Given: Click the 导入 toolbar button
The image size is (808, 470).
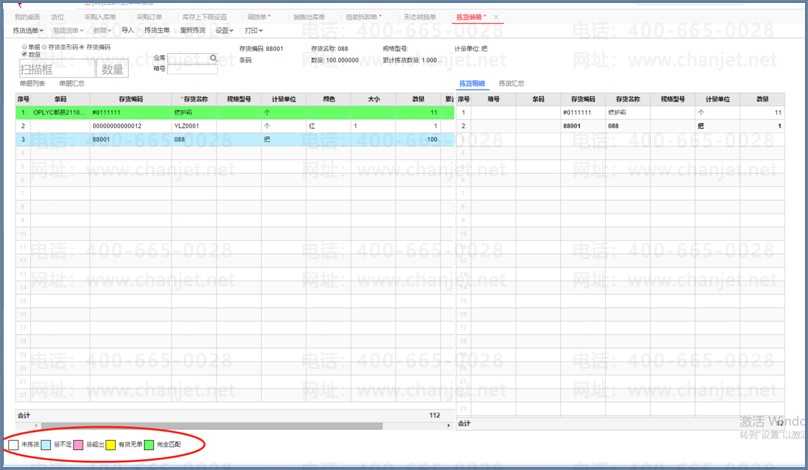Looking at the screenshot, I should [127, 30].
